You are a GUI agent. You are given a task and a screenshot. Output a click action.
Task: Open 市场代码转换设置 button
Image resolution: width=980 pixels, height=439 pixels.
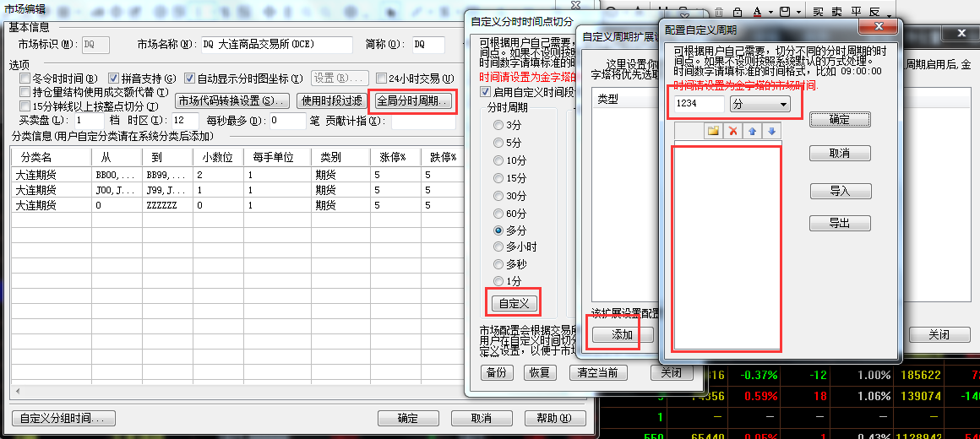(x=231, y=101)
